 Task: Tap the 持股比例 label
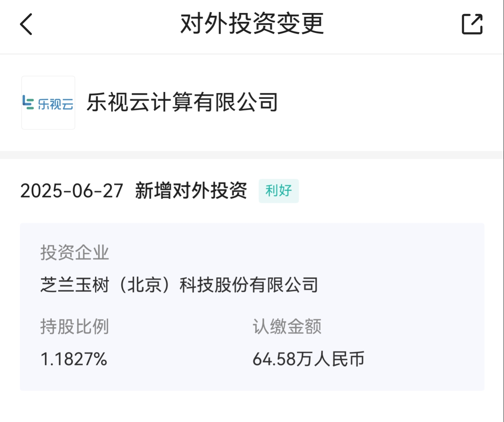75,327
